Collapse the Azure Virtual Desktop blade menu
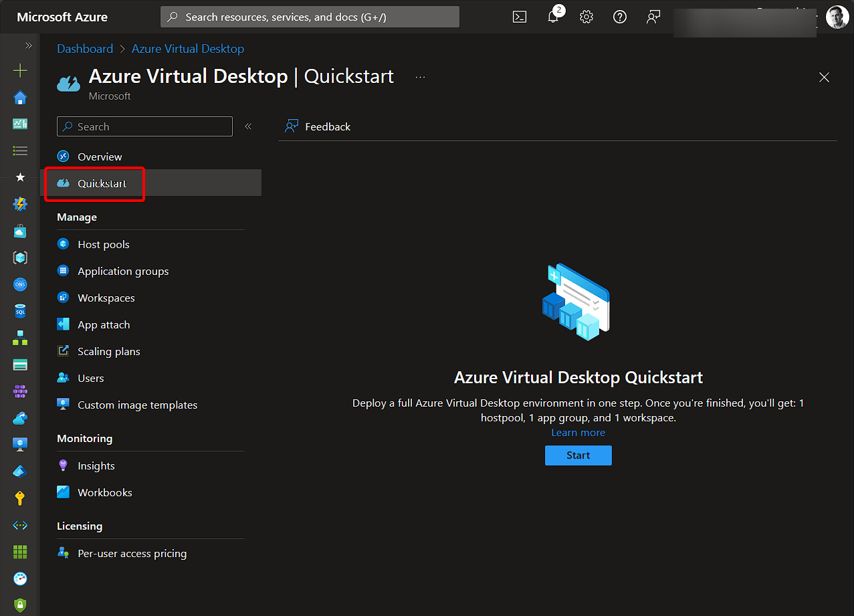This screenshot has width=854, height=616. 248,126
